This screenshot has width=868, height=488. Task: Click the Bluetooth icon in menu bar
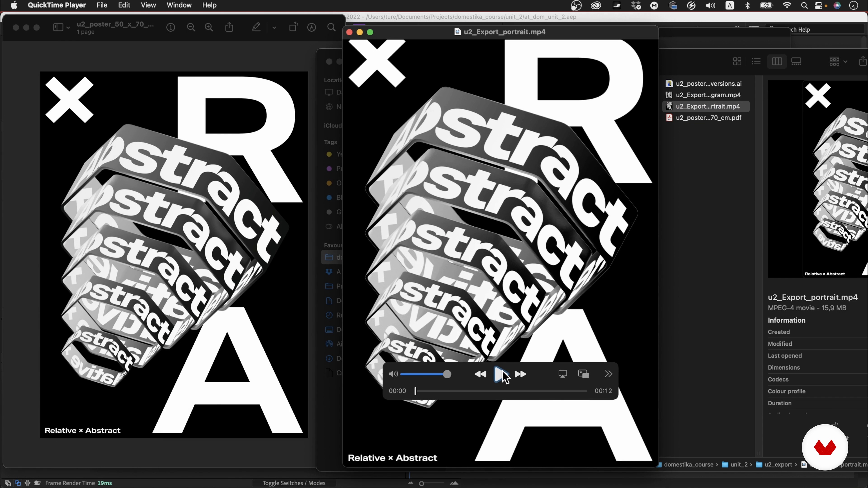click(748, 5)
